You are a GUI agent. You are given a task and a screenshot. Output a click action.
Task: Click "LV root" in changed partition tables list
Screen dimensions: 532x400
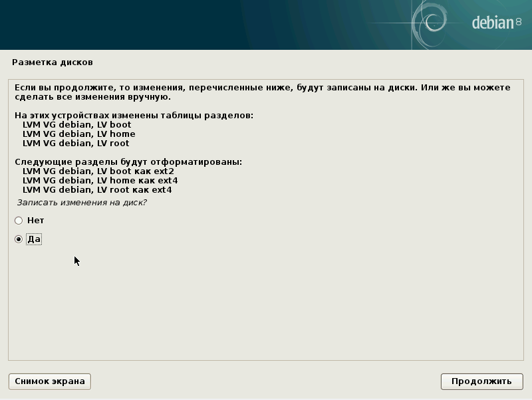[76, 144]
